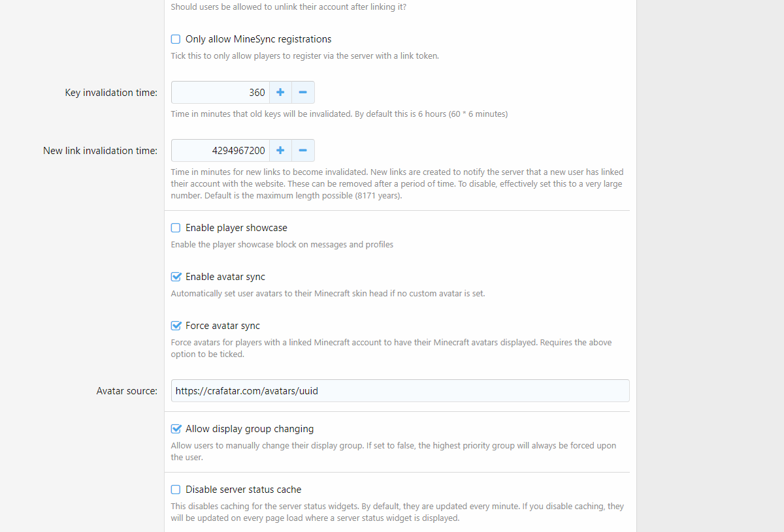The width and height of the screenshot is (784, 532).
Task: Untick the Force avatar sync checkbox
Action: click(x=176, y=326)
